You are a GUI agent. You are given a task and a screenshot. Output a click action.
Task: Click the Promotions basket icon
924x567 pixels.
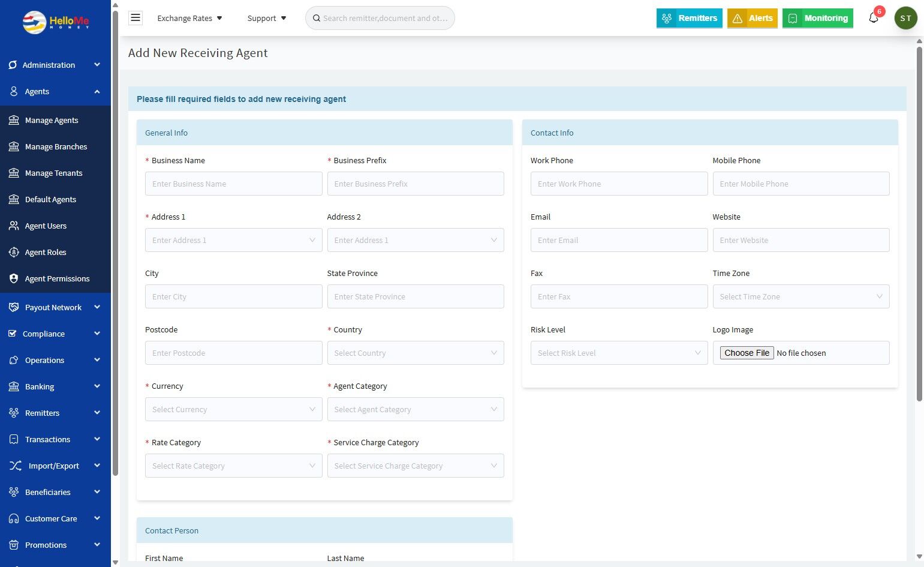pos(14,545)
